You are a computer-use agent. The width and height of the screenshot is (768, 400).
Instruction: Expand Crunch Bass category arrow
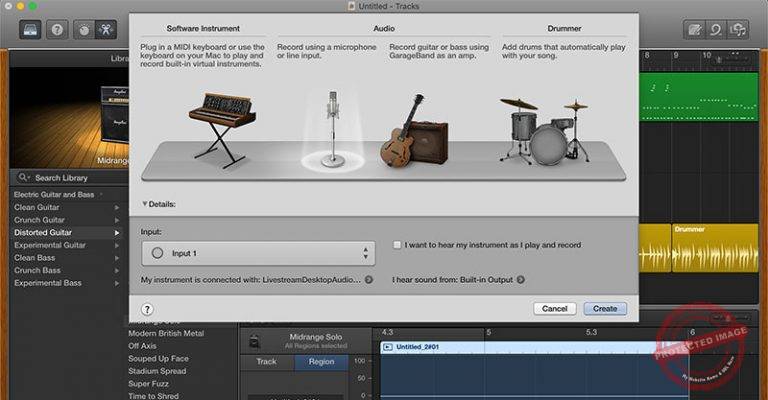tap(117, 271)
